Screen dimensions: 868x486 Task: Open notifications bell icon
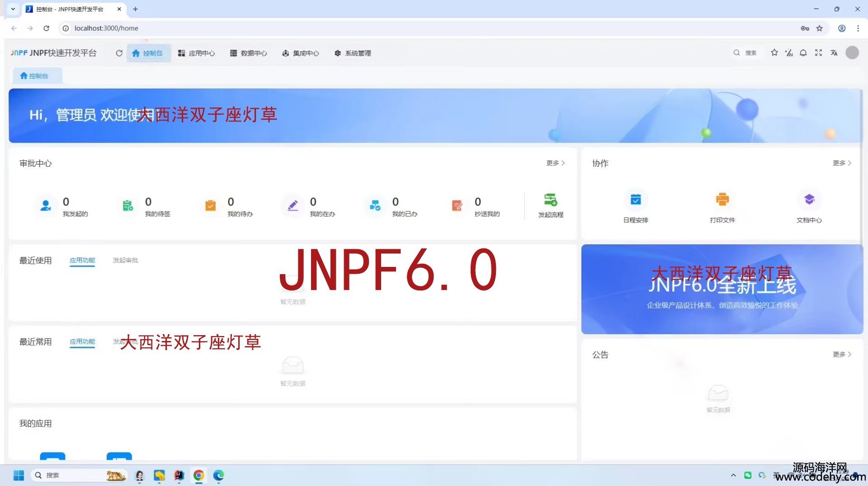coord(803,53)
